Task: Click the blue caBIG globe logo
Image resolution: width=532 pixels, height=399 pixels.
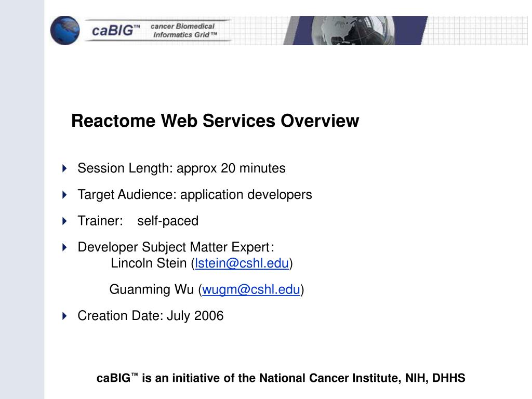Action: [x=65, y=31]
